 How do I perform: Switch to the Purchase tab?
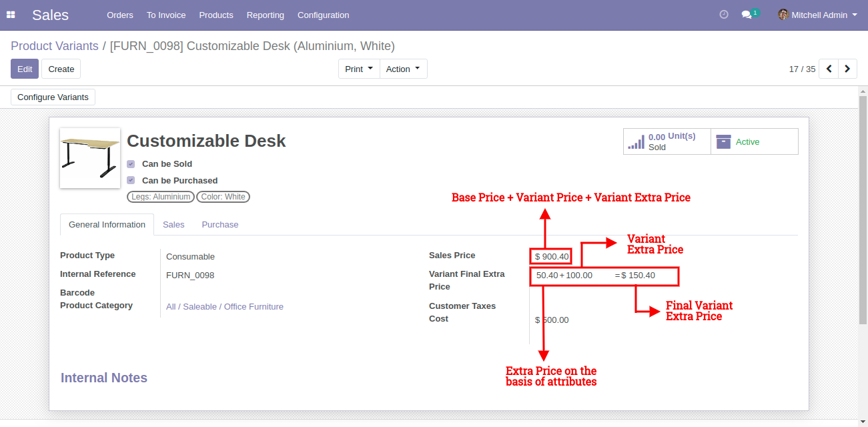tap(220, 224)
